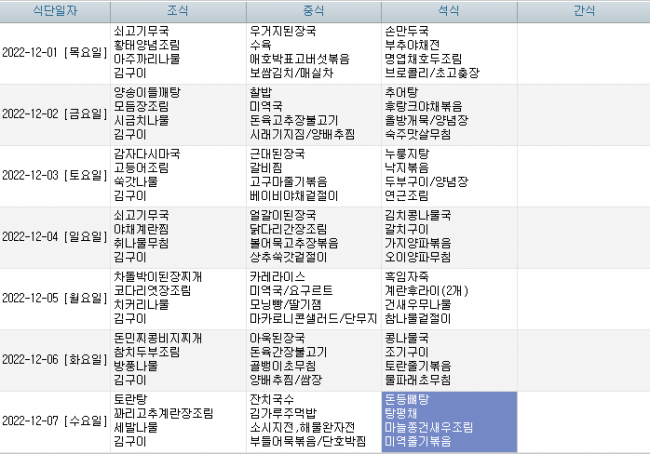Select the 중식 column header
Image resolution: width=650 pixels, height=454 pixels.
313,10
